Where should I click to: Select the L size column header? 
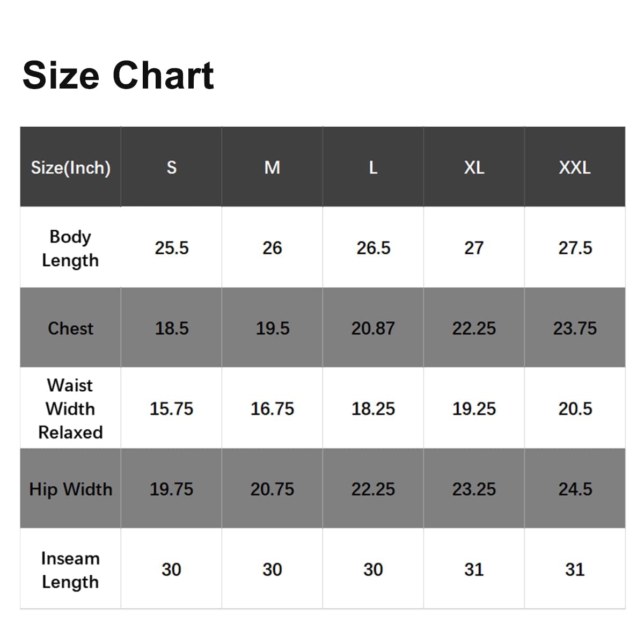point(373,167)
